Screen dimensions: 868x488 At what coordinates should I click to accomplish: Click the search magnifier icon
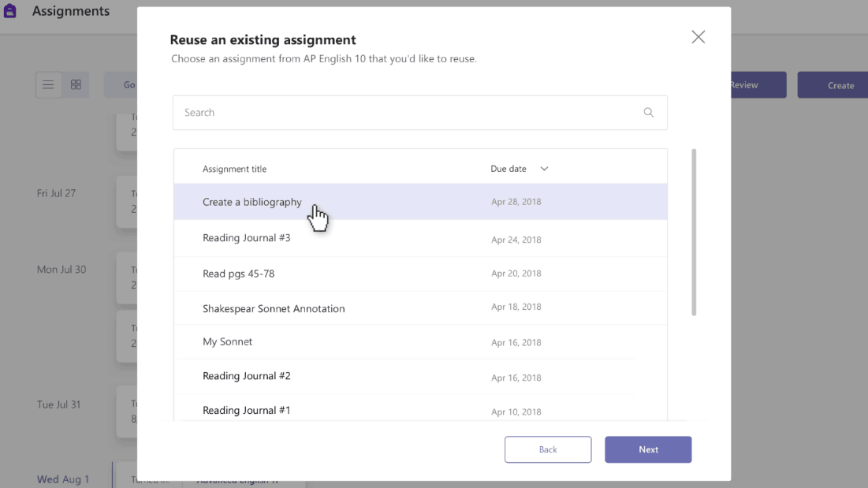pyautogui.click(x=648, y=113)
